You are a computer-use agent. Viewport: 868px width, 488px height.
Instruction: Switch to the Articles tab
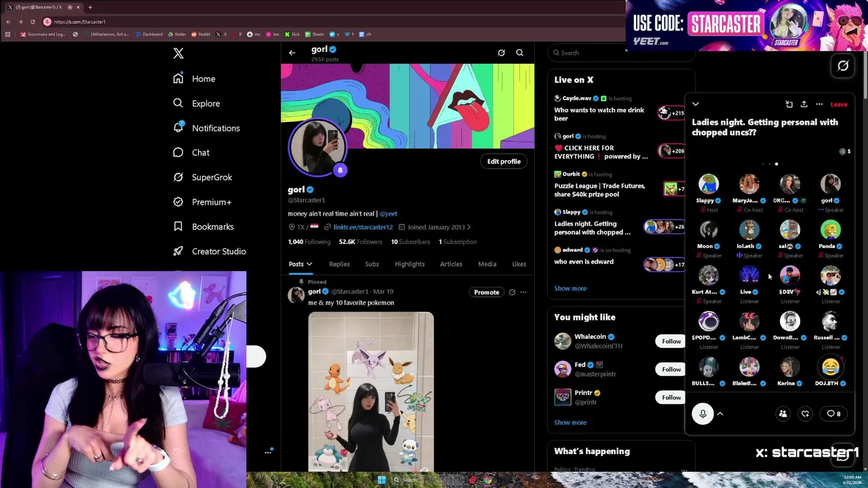pos(451,264)
